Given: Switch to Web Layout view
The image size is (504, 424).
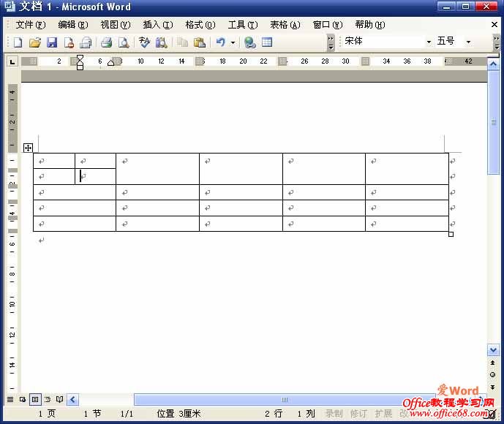Looking at the screenshot, I should click(23, 399).
